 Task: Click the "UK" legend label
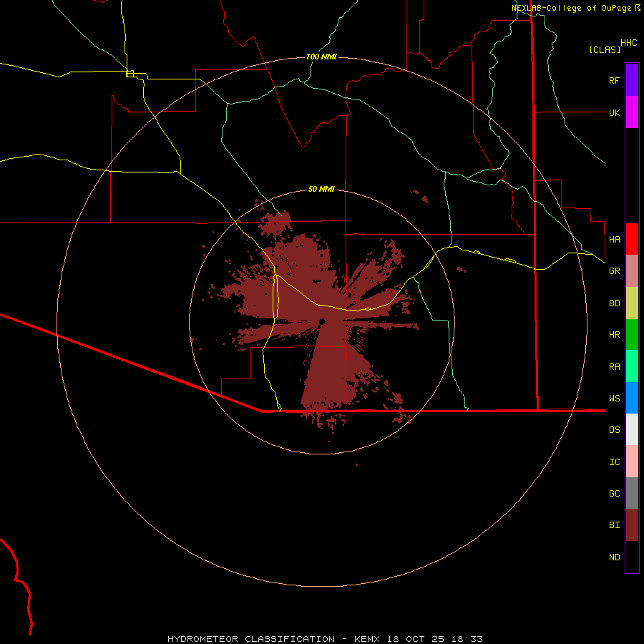(x=614, y=112)
